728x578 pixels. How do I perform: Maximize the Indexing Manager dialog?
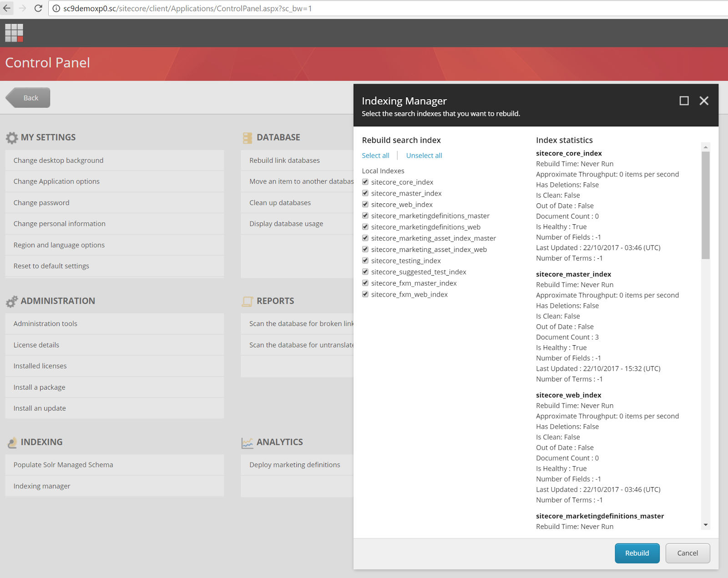click(x=684, y=101)
